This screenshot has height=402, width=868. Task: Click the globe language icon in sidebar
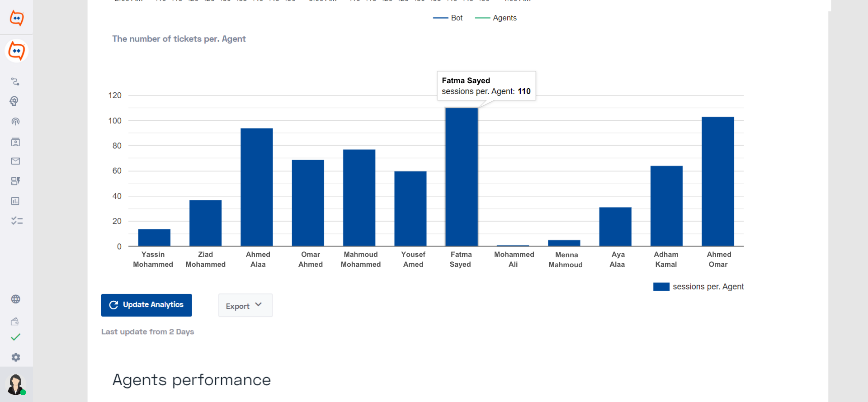15,299
